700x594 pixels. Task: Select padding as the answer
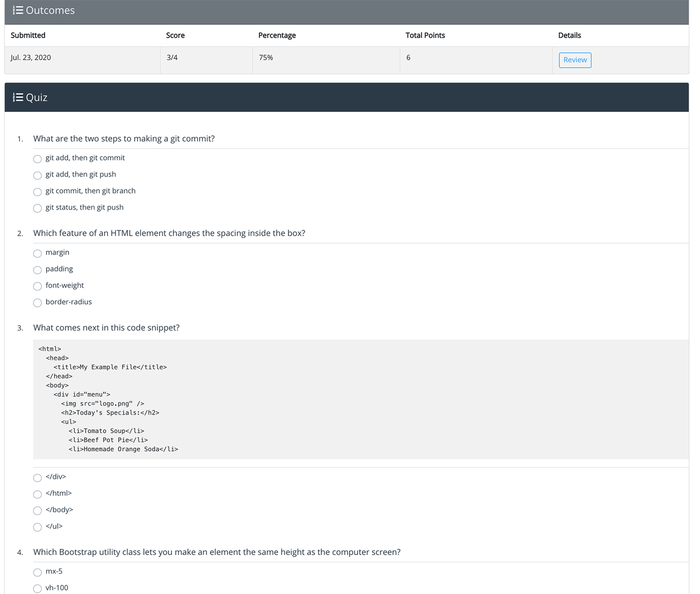(37, 270)
